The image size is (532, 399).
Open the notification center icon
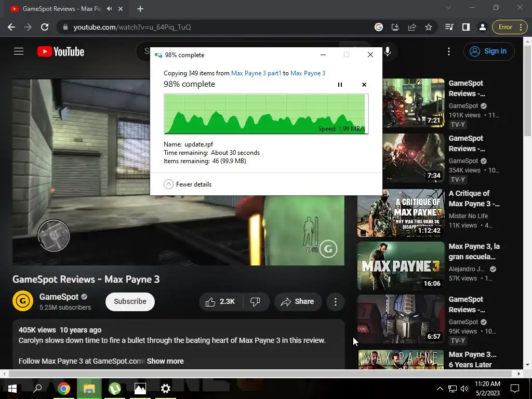click(515, 389)
